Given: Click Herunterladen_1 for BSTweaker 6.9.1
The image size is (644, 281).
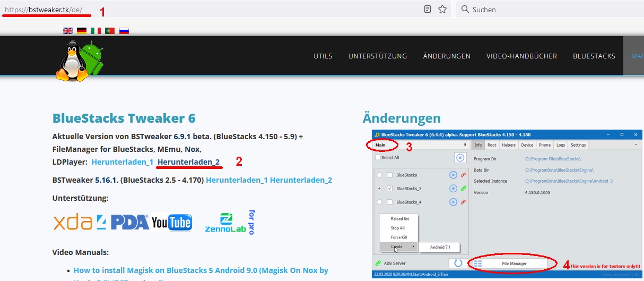Looking at the screenshot, I should tap(123, 161).
